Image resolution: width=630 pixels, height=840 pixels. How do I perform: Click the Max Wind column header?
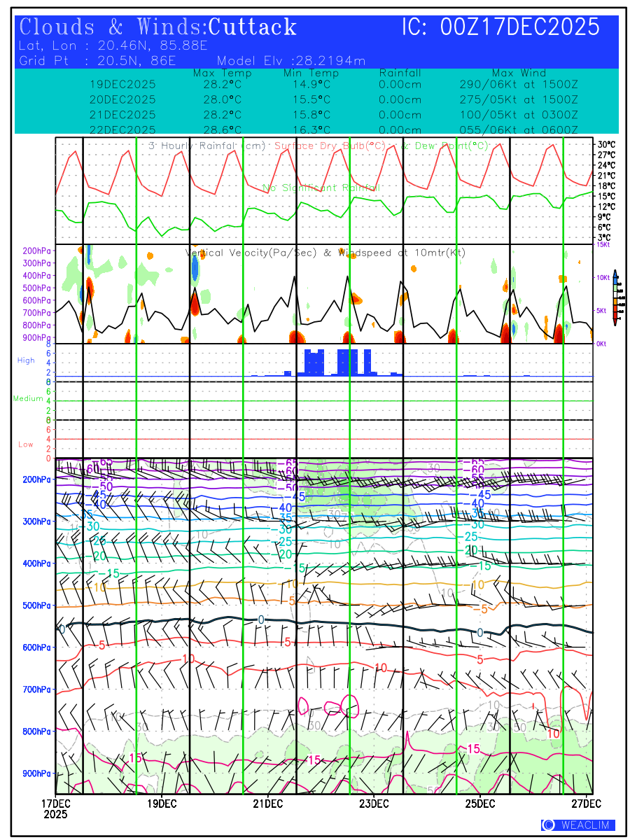pos(519,73)
